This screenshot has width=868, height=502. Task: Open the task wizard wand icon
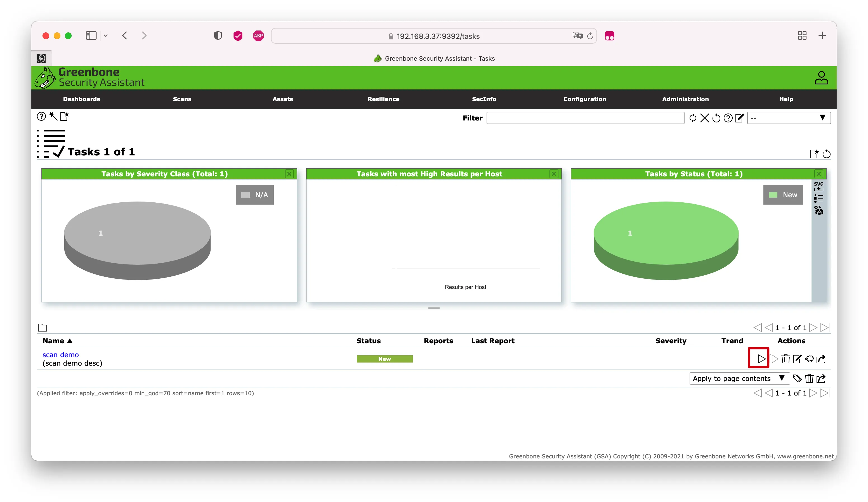tap(53, 116)
